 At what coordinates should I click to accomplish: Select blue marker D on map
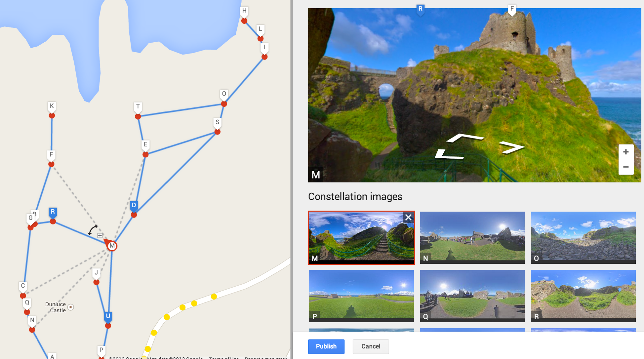[x=134, y=206]
